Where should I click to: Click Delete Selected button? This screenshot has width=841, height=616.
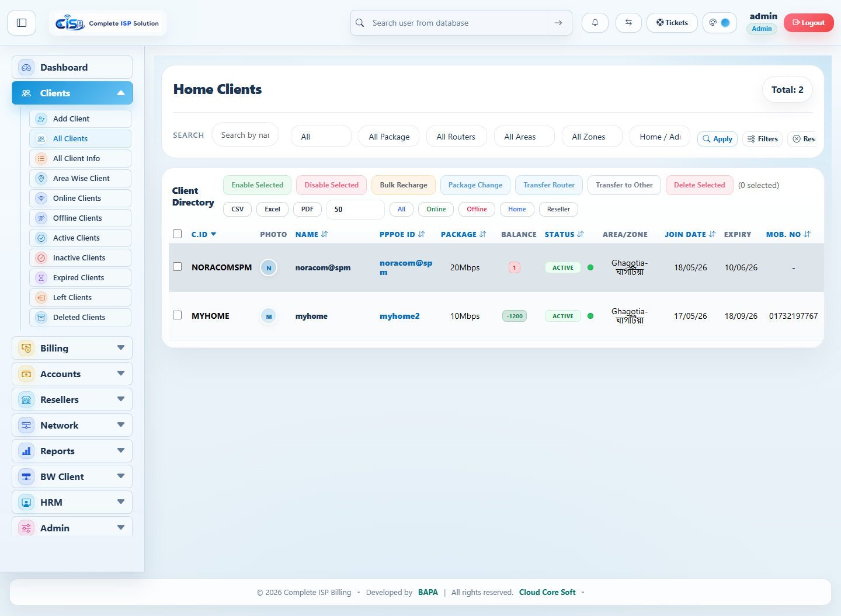[699, 185]
